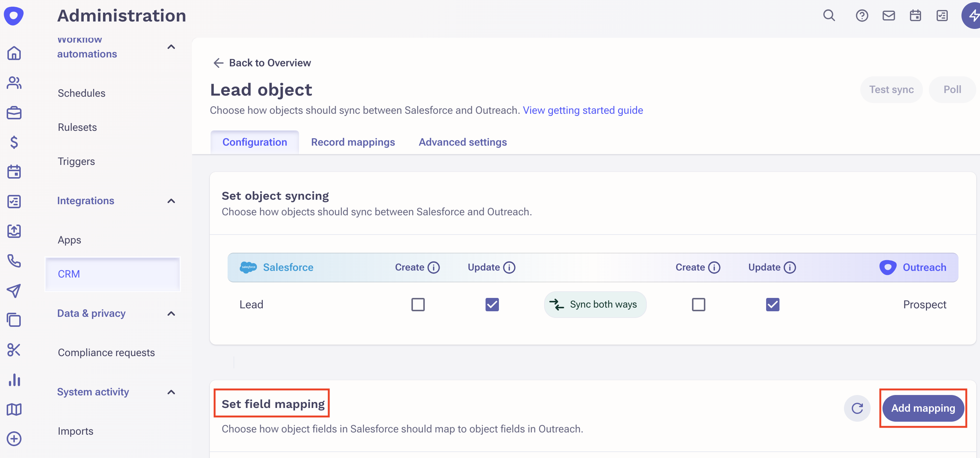Click the System activity section heading
This screenshot has height=458, width=980.
click(93, 392)
